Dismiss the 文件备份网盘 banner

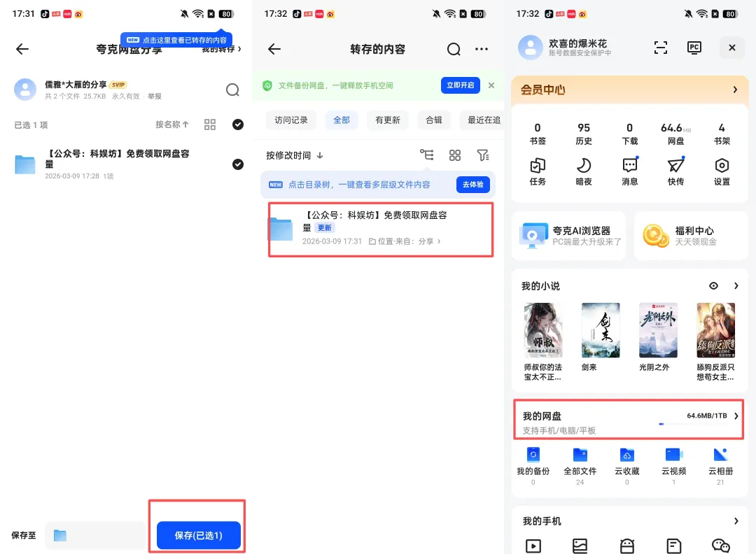(x=491, y=85)
